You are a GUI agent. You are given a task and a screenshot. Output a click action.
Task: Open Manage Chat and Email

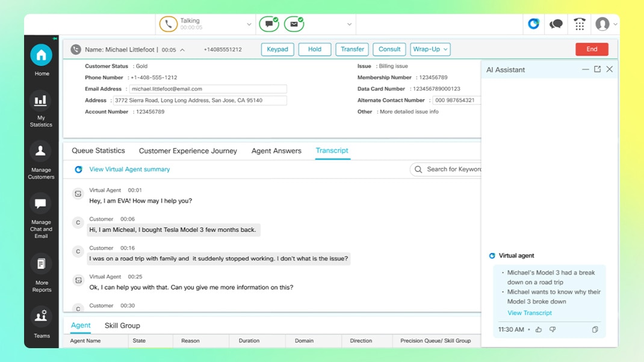click(x=41, y=204)
